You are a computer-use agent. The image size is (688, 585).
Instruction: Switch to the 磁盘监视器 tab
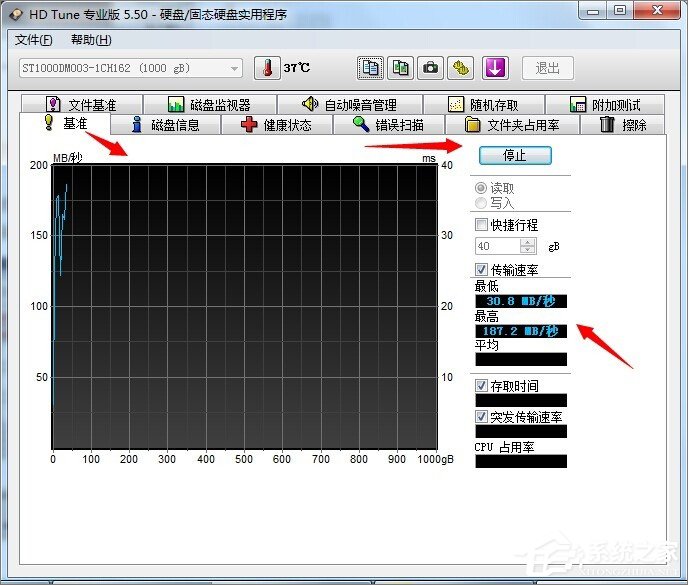tap(210, 104)
